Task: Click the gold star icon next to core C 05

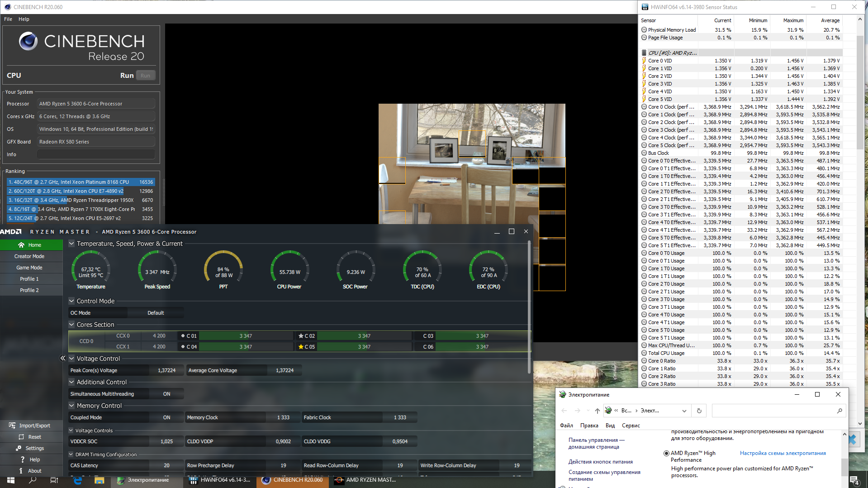Action: click(x=301, y=347)
